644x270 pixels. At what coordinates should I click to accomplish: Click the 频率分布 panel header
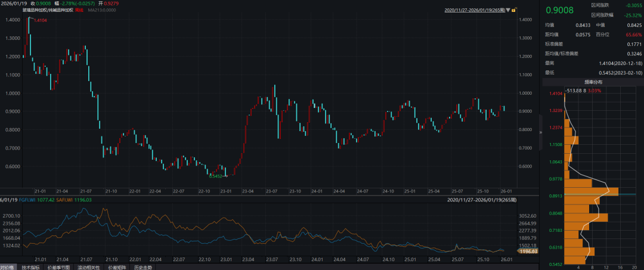(593, 81)
